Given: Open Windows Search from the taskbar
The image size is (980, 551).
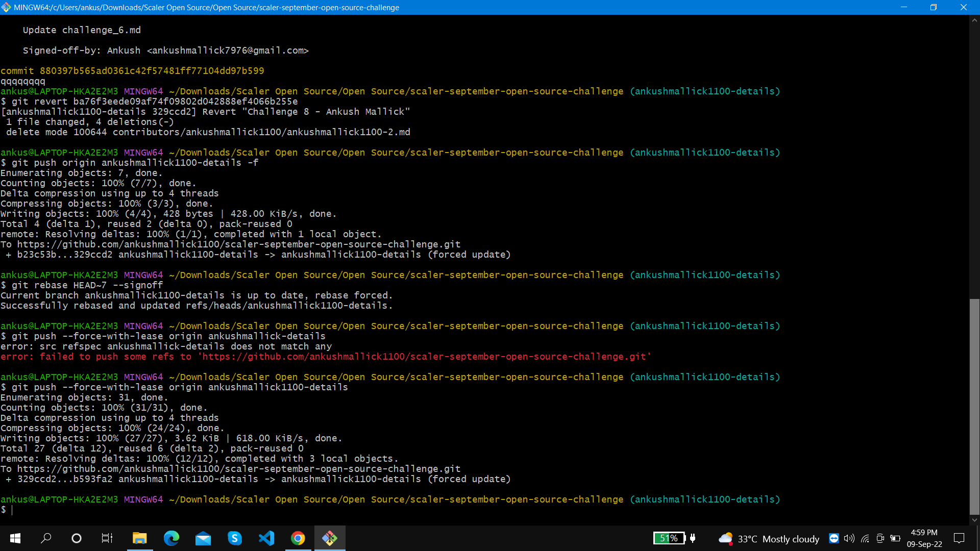Looking at the screenshot, I should tap(46, 538).
